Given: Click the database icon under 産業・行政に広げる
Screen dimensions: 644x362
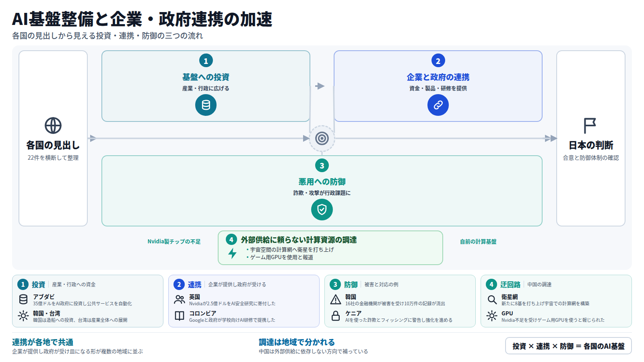Looking at the screenshot, I should click(206, 105).
